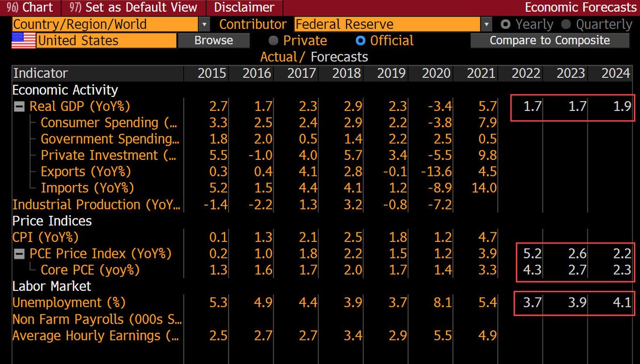
Task: Open the Contributor dropdown arrow
Action: pyautogui.click(x=486, y=25)
